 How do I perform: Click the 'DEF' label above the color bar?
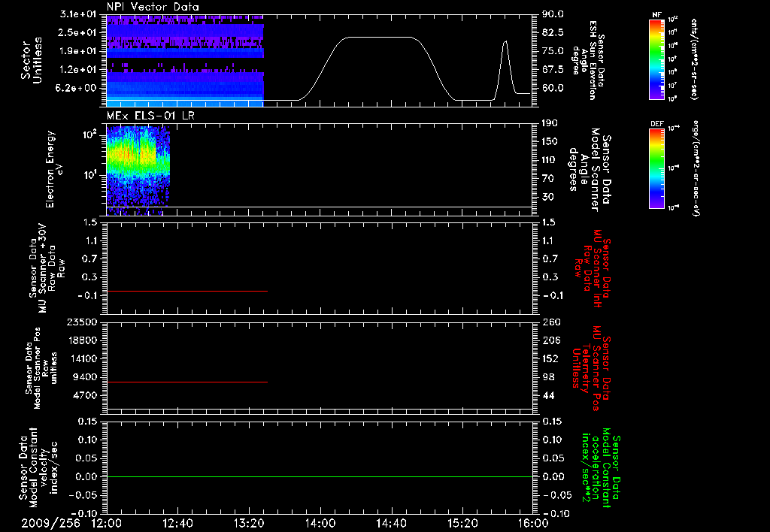pyautogui.click(x=656, y=124)
